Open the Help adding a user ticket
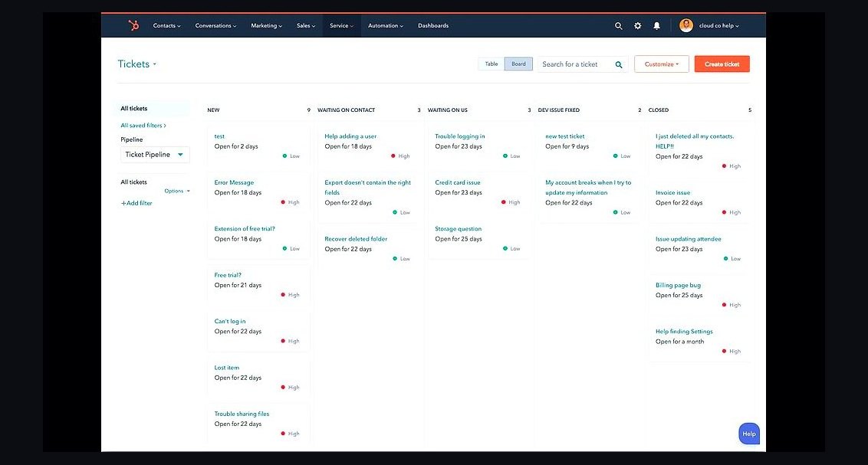868x465 pixels. click(x=350, y=136)
